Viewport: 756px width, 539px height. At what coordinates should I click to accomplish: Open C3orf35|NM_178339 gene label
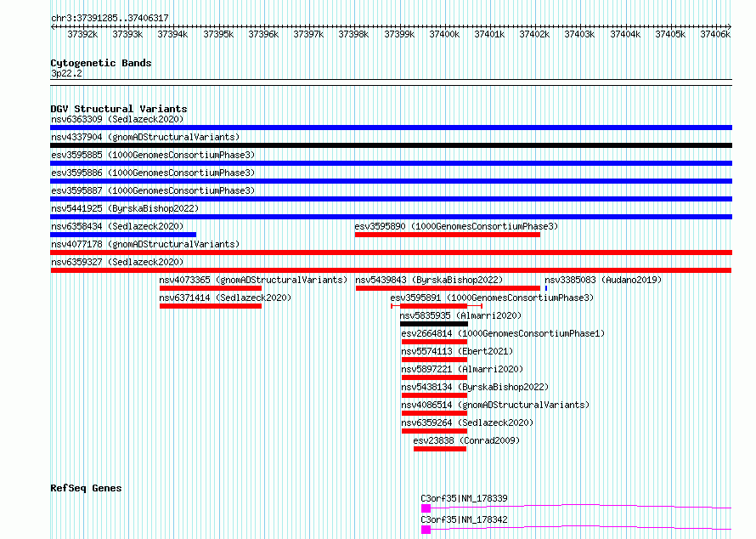tap(464, 498)
